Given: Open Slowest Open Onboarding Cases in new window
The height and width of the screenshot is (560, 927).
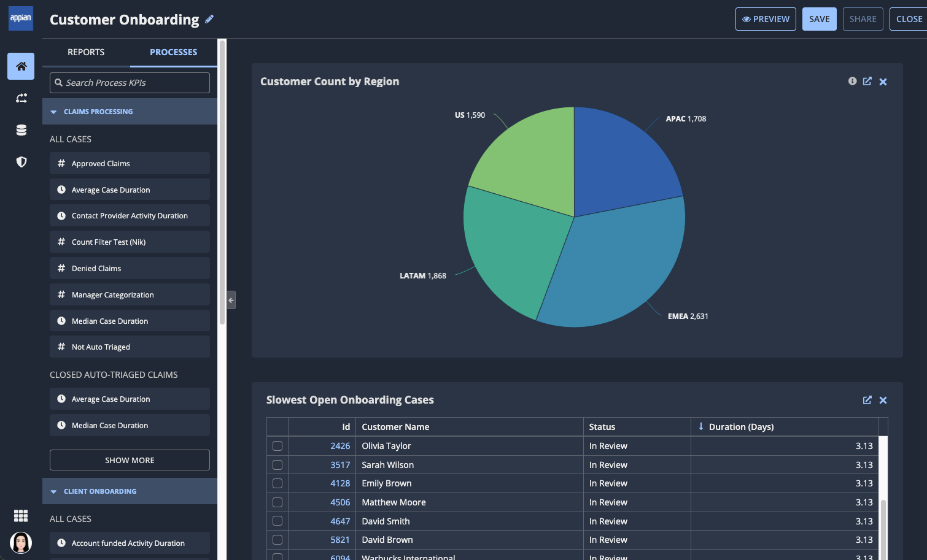Looking at the screenshot, I should pyautogui.click(x=867, y=400).
